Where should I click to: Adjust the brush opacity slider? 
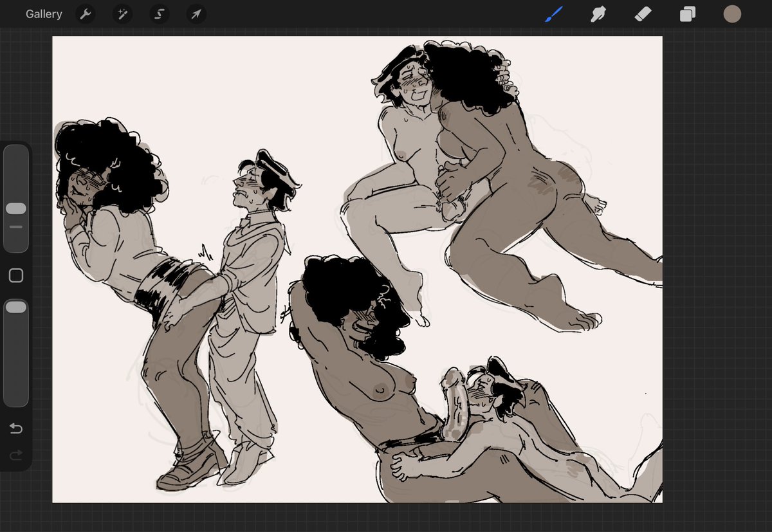15,306
